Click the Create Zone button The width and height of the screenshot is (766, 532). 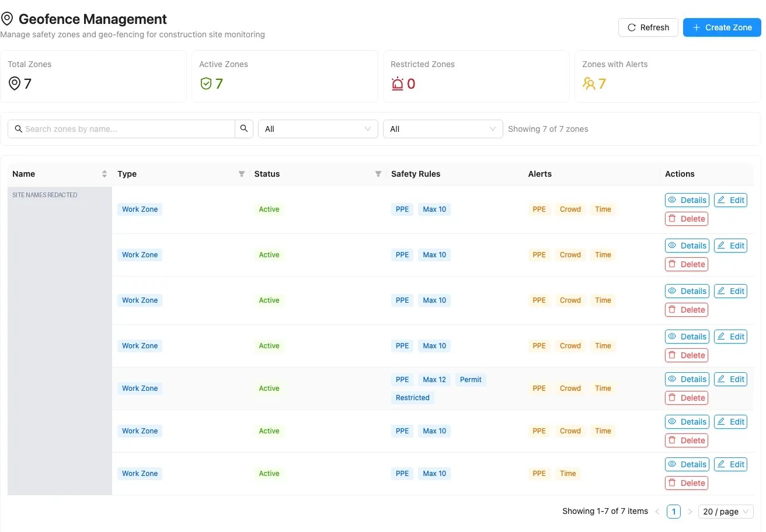(722, 27)
